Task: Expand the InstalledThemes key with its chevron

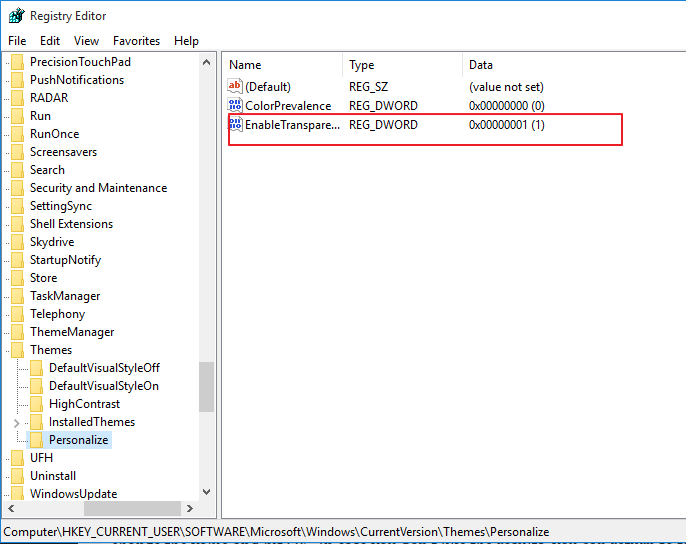Action: pos(17,423)
